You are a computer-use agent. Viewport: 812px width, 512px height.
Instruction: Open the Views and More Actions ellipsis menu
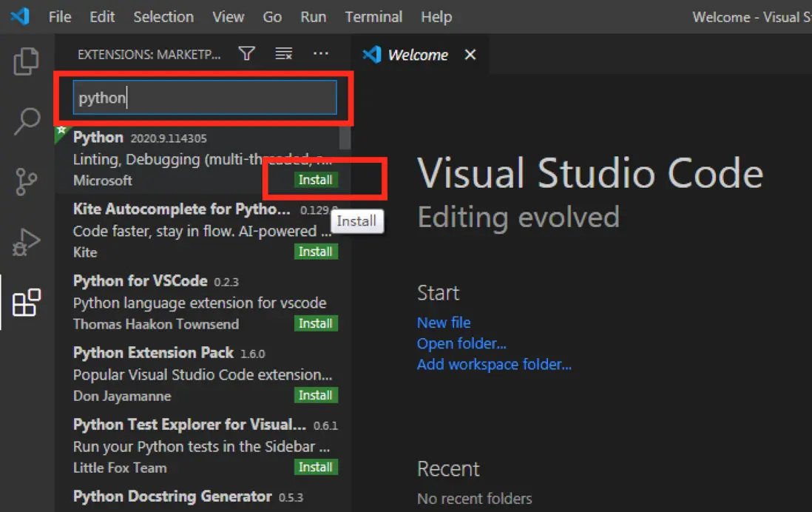click(320, 53)
